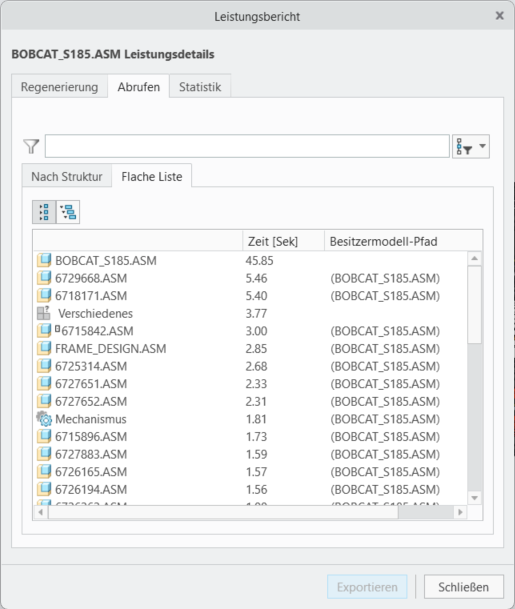Switch to the Statistik tab

pyautogui.click(x=200, y=87)
